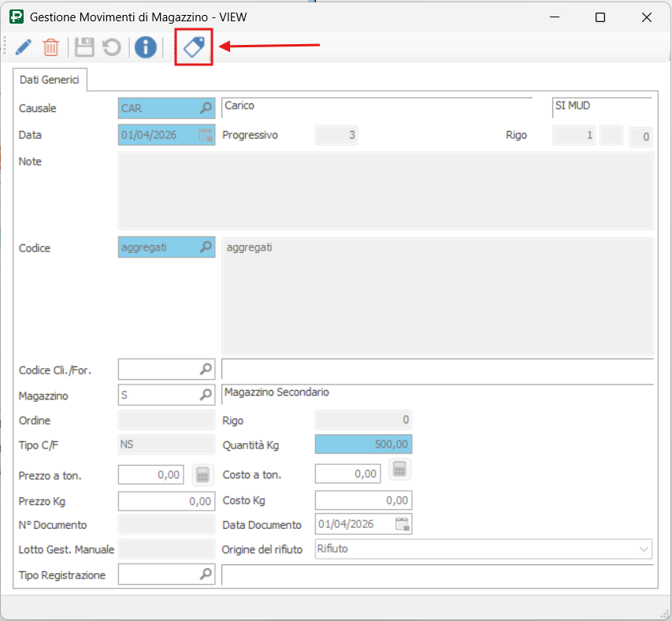Click the pencil edit icon in toolbar

click(23, 47)
